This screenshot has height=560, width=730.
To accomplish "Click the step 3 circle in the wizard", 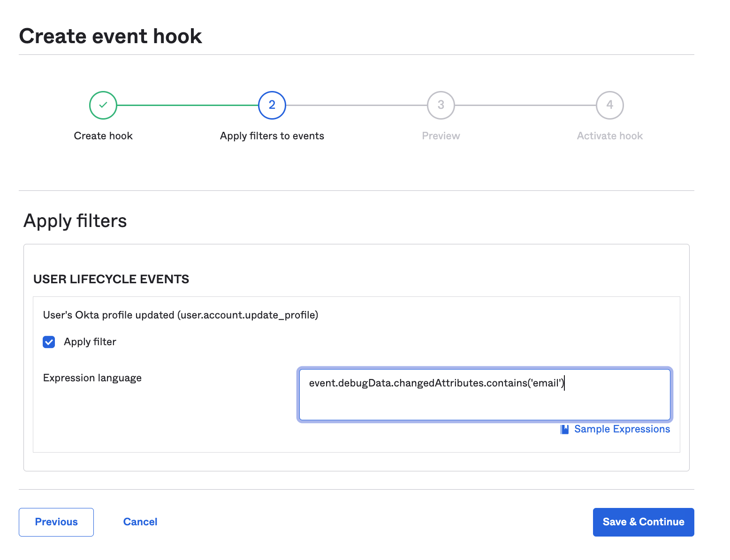I will tap(441, 105).
